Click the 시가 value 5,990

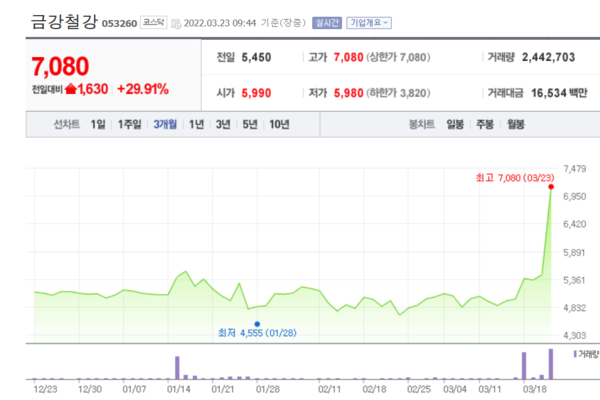tap(256, 93)
